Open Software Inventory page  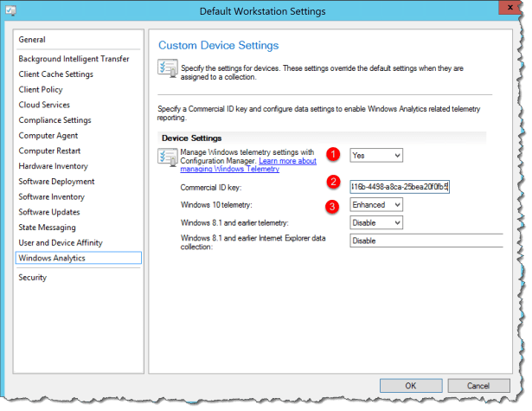(x=52, y=196)
